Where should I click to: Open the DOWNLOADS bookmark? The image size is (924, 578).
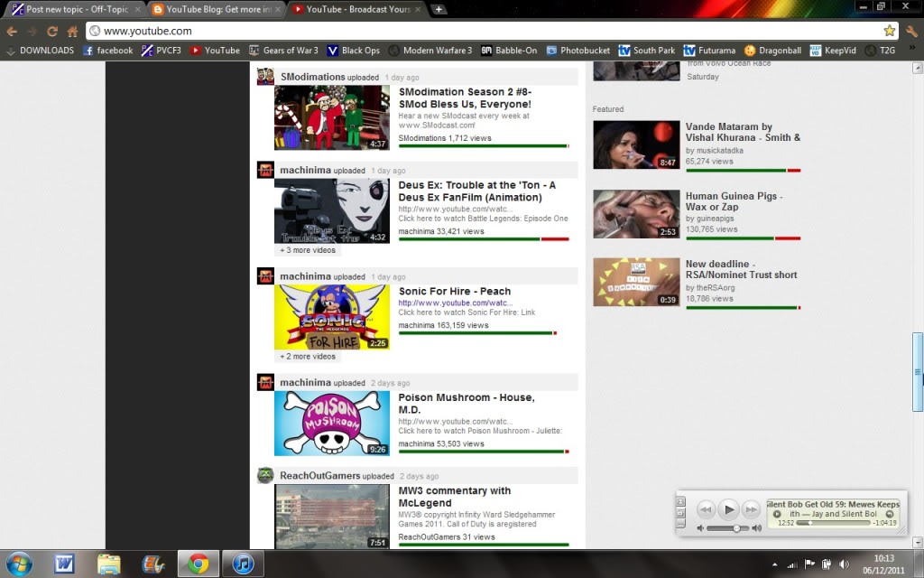pyautogui.click(x=40, y=51)
